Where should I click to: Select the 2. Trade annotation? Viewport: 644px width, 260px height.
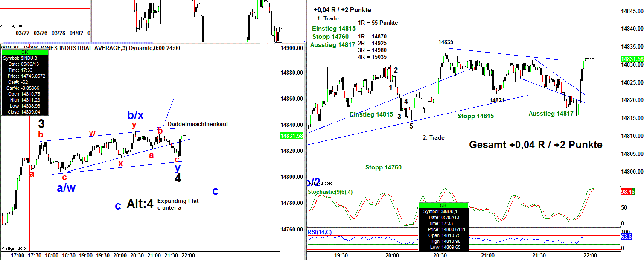[433, 137]
